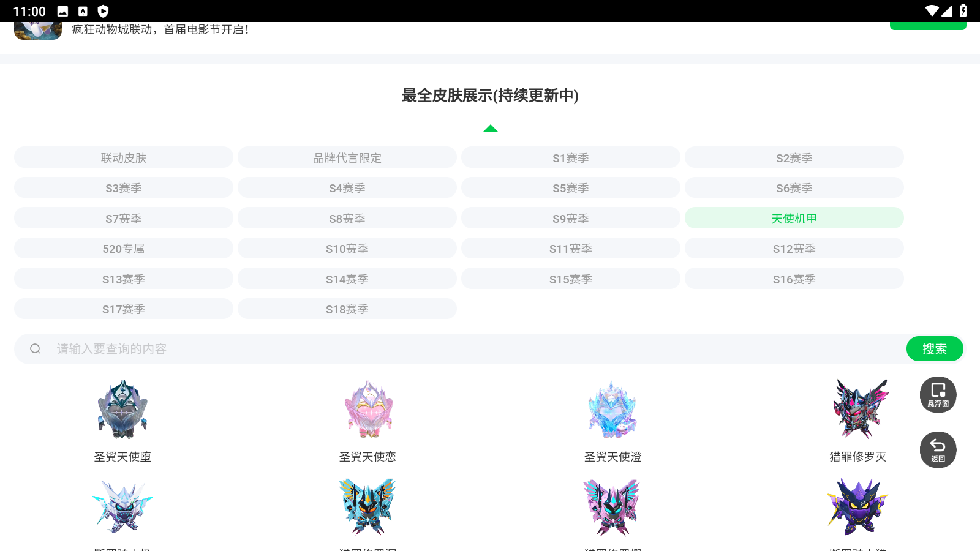
Task: View the 圣翼天使澄 skin image
Action: tap(612, 409)
